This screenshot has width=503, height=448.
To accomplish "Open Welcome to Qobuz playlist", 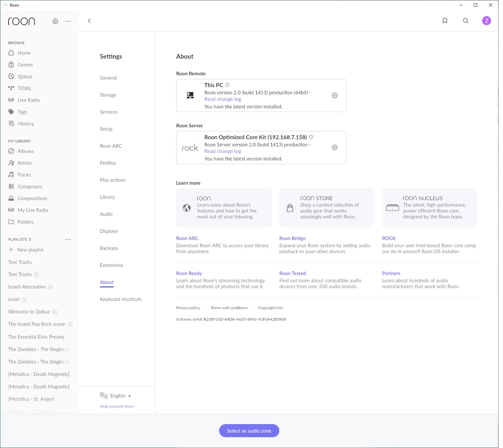I will coord(29,312).
